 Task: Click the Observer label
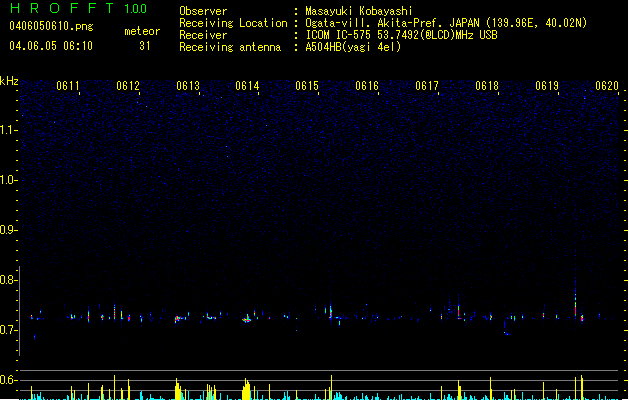203,11
